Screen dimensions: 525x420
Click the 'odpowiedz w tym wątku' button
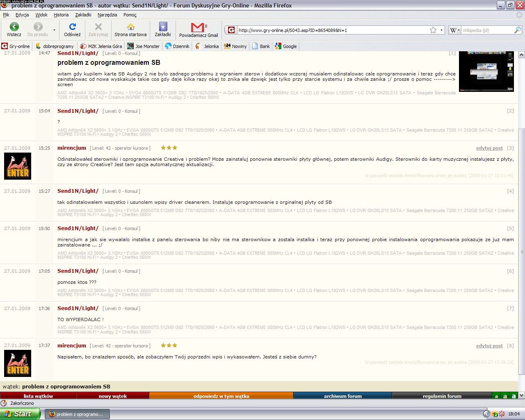tap(221, 396)
